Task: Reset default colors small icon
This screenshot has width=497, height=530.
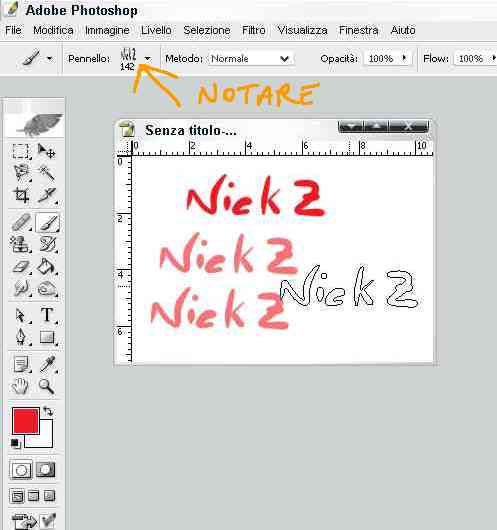Action: (15, 443)
